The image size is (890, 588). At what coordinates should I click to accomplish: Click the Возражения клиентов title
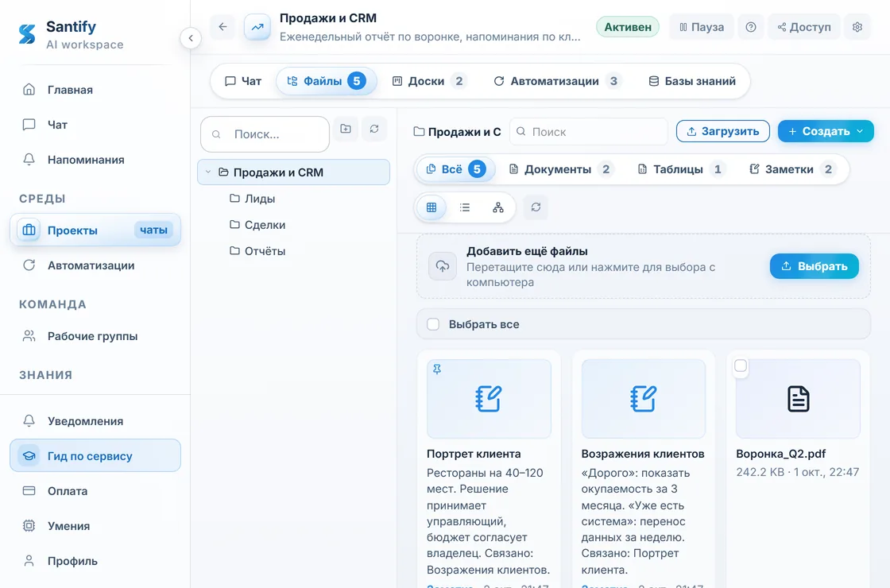(643, 454)
